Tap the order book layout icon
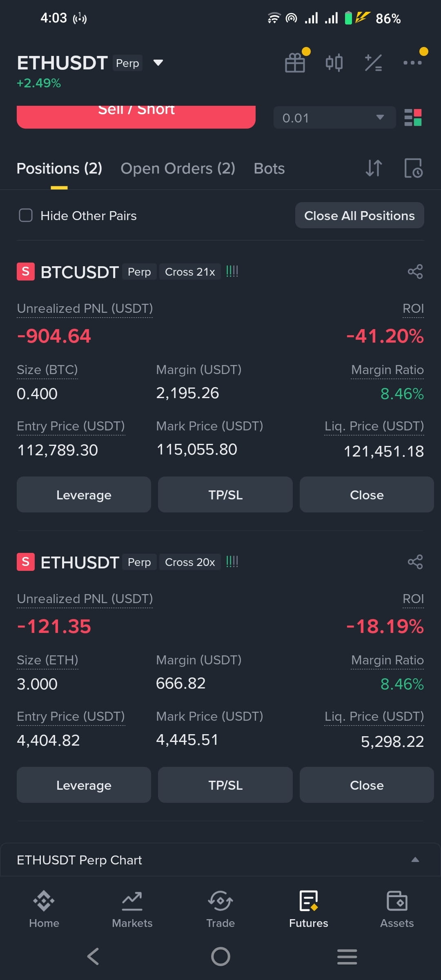This screenshot has height=980, width=441. tap(413, 118)
